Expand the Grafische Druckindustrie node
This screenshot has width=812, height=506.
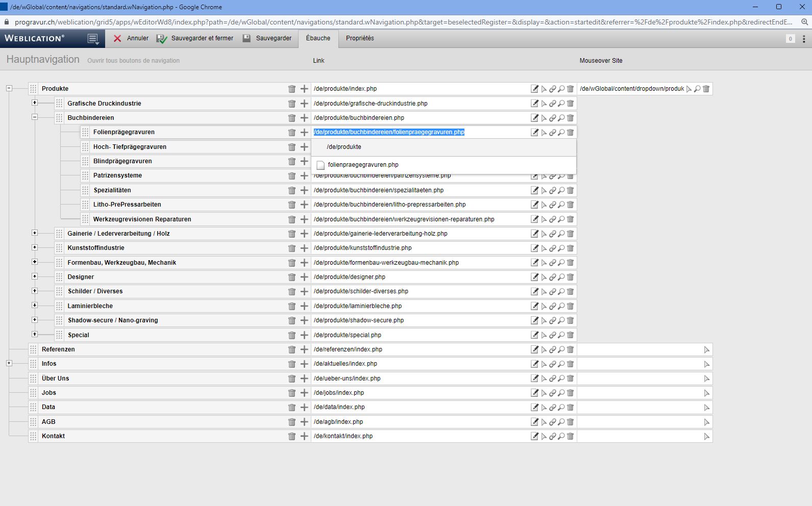pos(35,103)
